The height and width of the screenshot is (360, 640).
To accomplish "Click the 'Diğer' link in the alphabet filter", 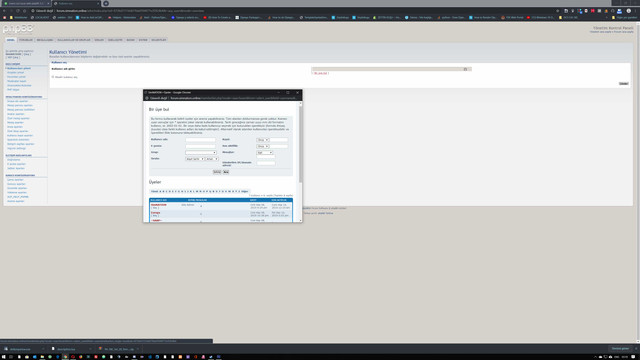I will tap(244, 191).
